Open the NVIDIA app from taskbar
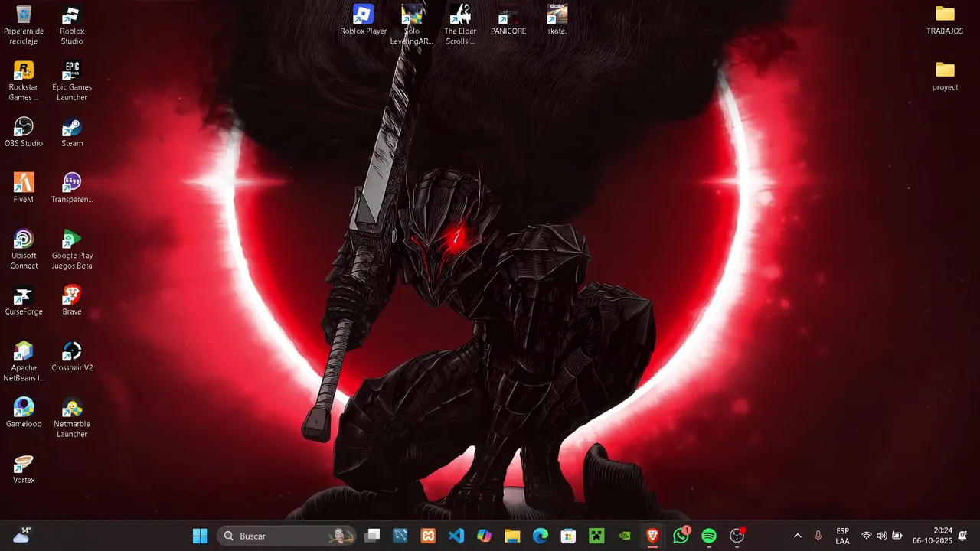 click(x=625, y=536)
